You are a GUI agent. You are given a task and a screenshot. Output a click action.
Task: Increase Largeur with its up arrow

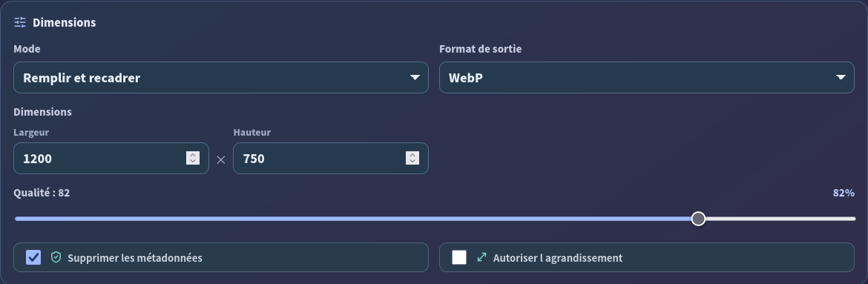point(193,155)
